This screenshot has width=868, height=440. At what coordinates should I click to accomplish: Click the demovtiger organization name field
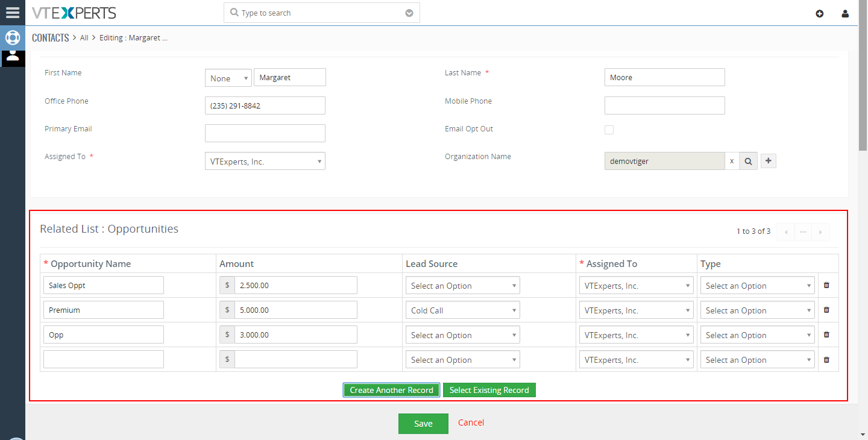665,161
